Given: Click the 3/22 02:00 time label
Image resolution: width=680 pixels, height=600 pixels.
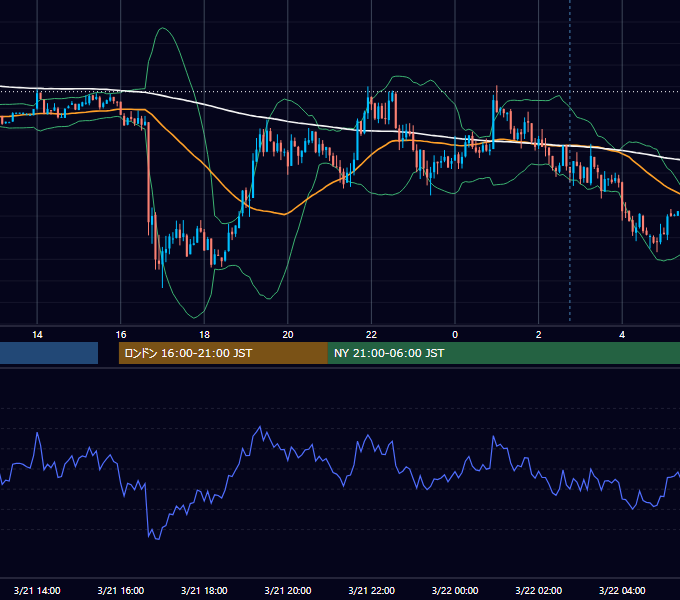Looking at the screenshot, I should click(x=539, y=590).
